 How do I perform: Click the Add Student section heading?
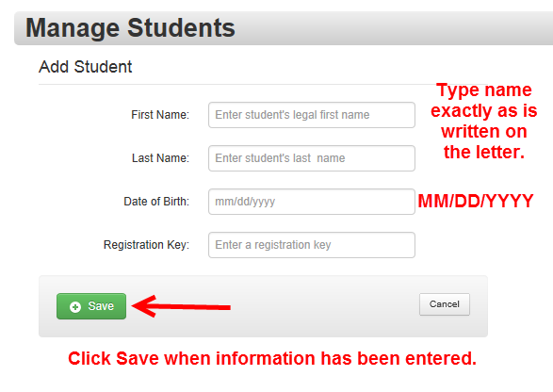pos(86,67)
